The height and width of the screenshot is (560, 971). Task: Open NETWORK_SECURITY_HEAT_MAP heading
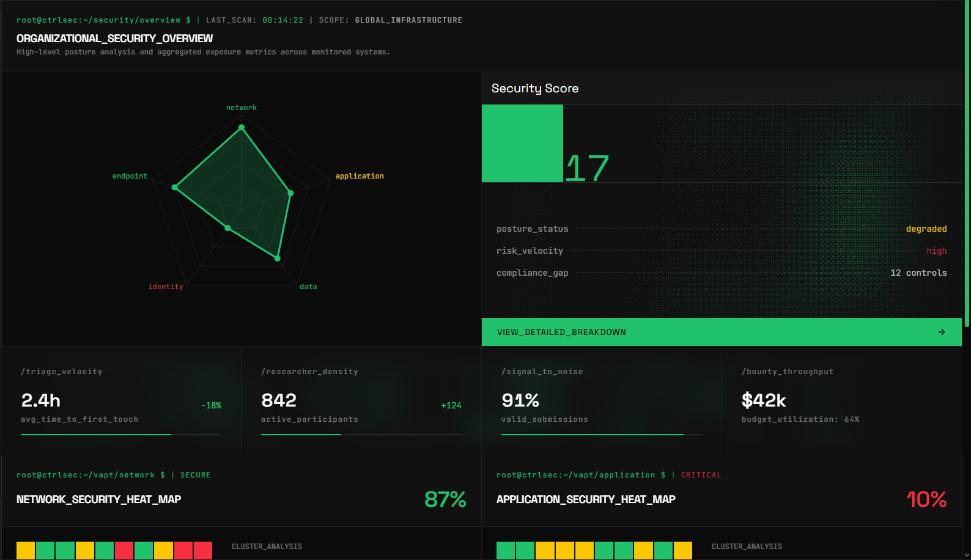(x=98, y=499)
